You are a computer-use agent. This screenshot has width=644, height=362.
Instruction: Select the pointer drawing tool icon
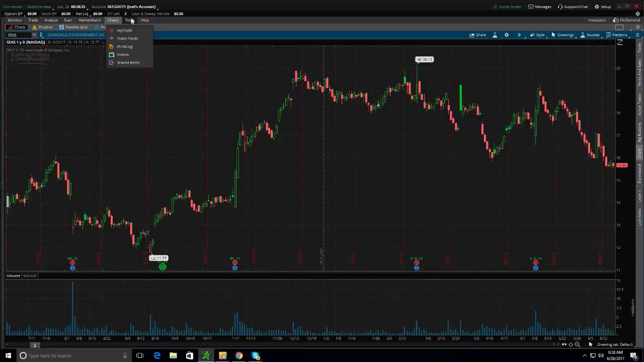591,344
